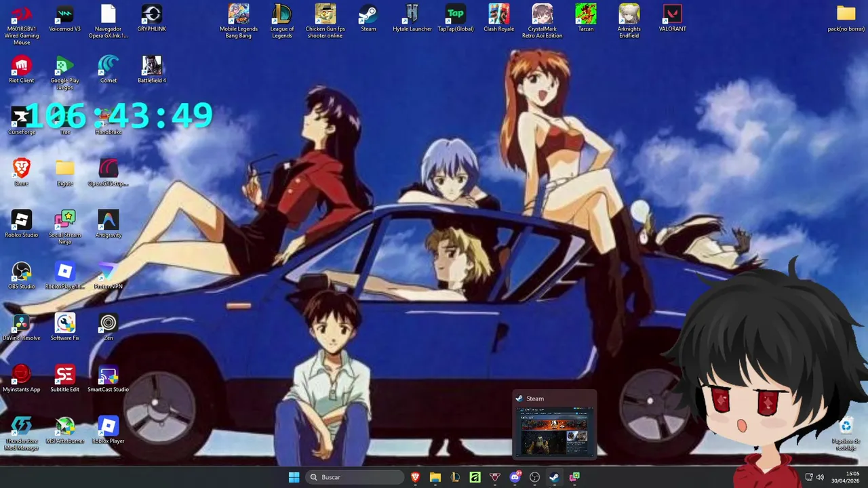Open the Proton VPN desktop icon
868x488 pixels.
coord(108,277)
